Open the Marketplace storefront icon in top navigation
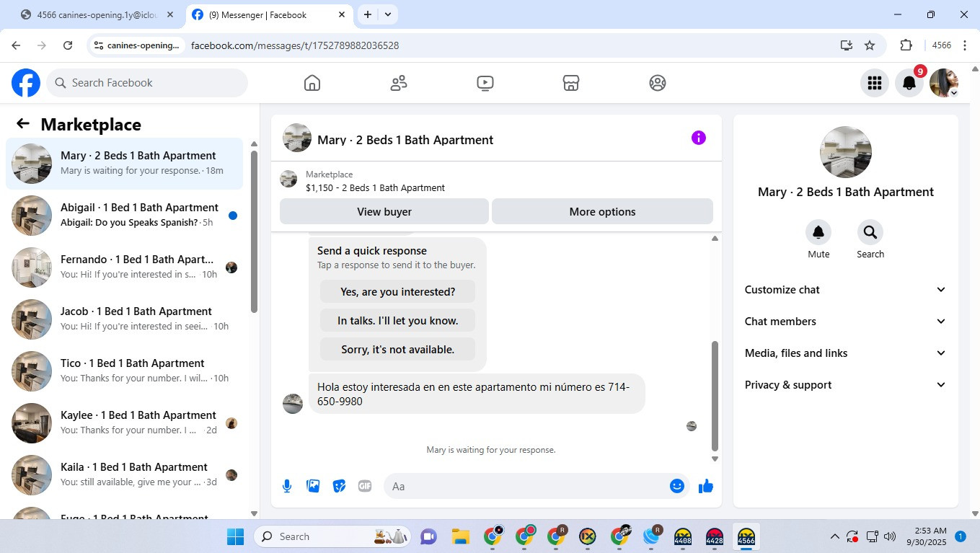Viewport: 980px width, 553px height. (571, 83)
